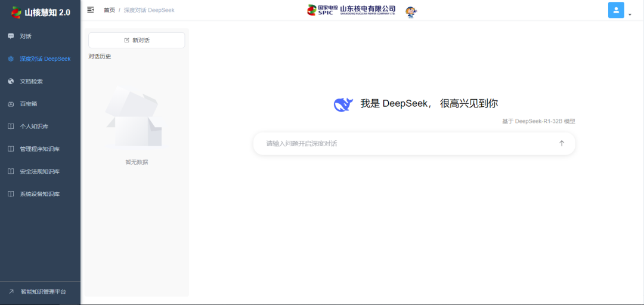This screenshot has width=644, height=305.
Task: Select 深度对话 DeepSeek in the sidebar
Action: pos(41,58)
